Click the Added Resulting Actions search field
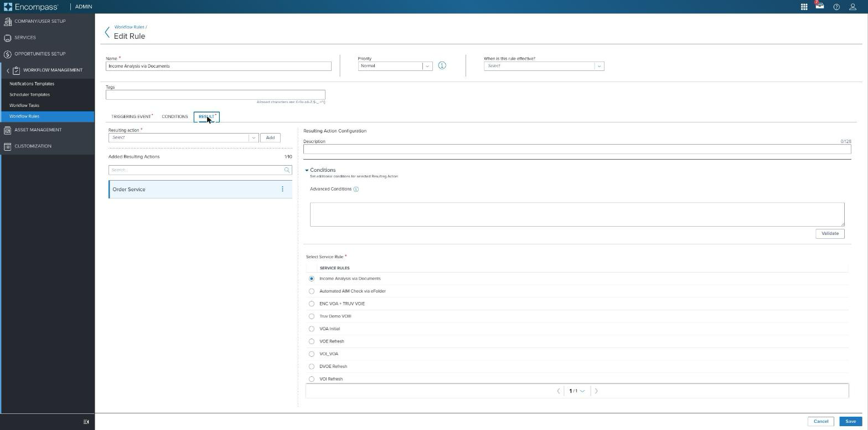The height and width of the screenshot is (430, 868). 200,170
